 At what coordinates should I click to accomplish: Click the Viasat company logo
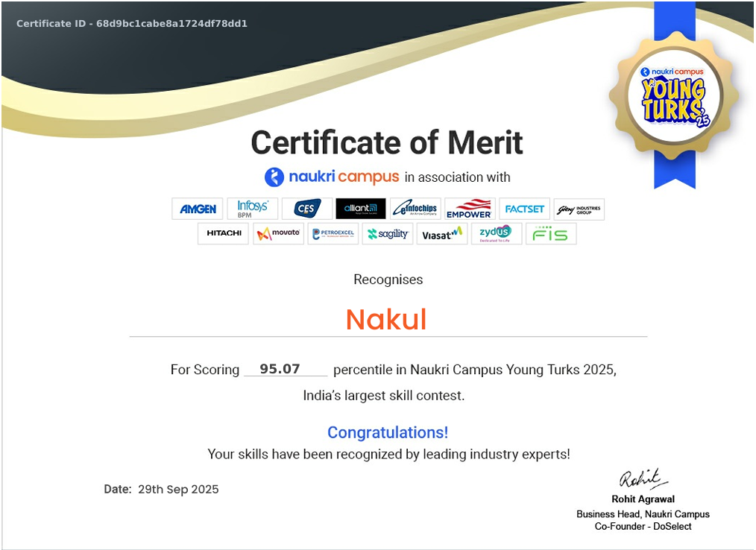[441, 233]
